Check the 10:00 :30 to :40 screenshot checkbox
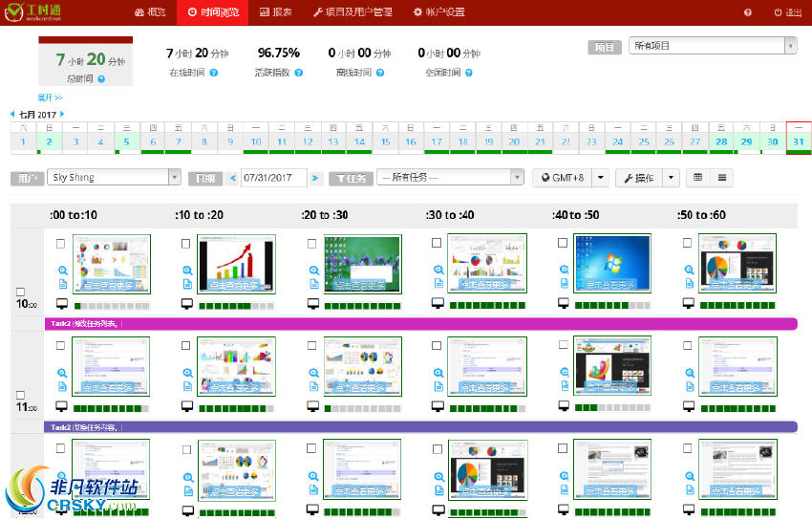The width and height of the screenshot is (812, 520). coord(437,243)
